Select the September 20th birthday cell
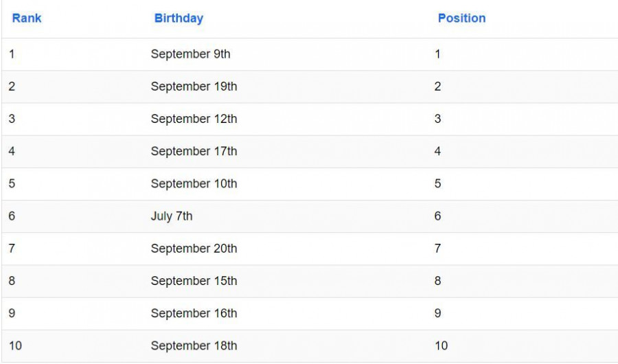This screenshot has height=364, width=618. (x=194, y=249)
